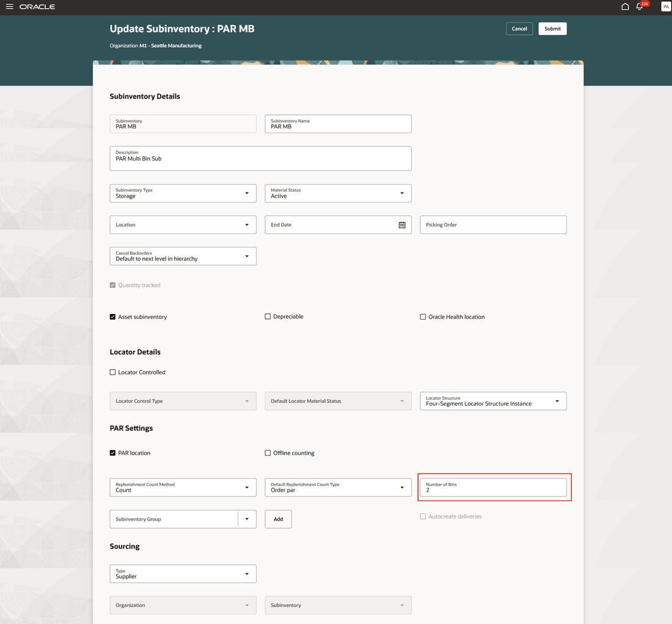Click the Subinventory Name field

[338, 124]
